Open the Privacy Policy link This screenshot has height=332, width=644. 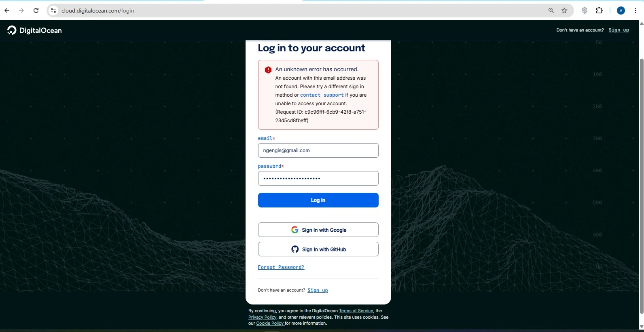(262, 317)
